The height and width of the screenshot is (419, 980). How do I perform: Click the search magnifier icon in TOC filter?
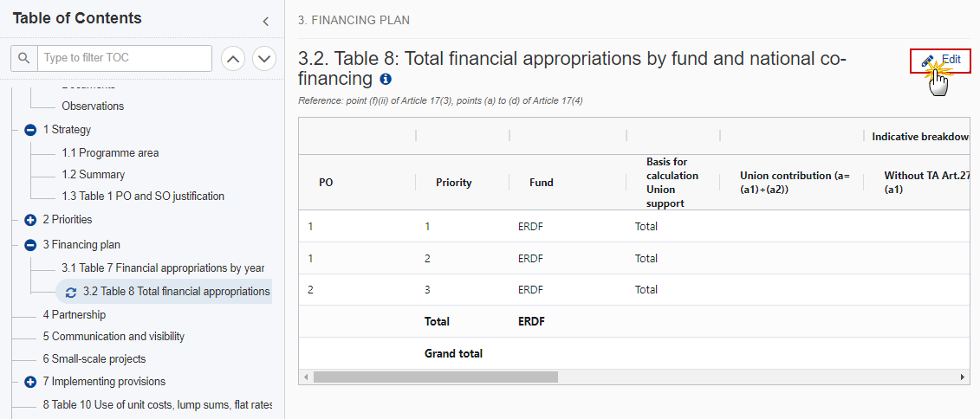23,58
